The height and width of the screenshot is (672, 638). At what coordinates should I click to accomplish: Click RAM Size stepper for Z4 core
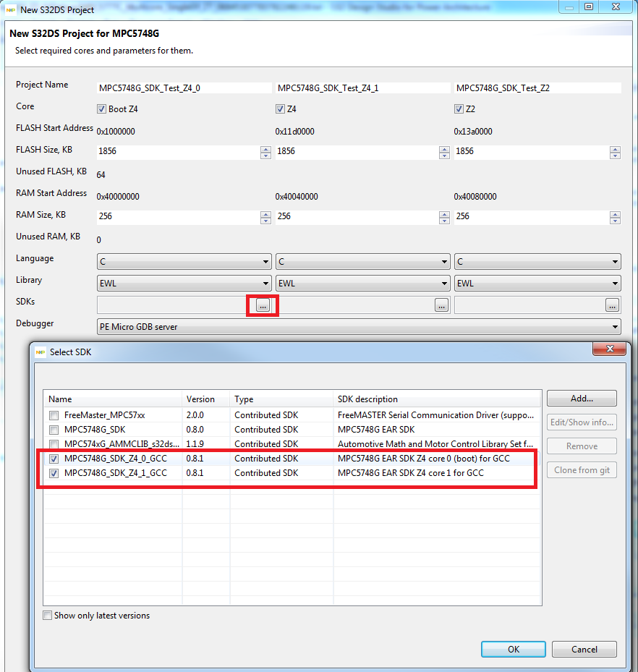[444, 217]
